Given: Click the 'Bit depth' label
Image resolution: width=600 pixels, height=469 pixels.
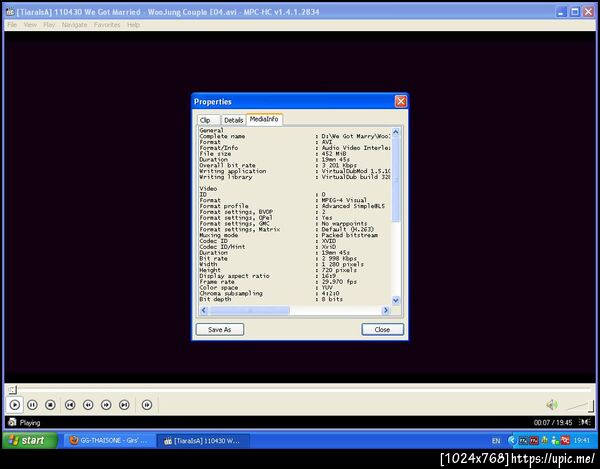Looking at the screenshot, I should [215, 299].
